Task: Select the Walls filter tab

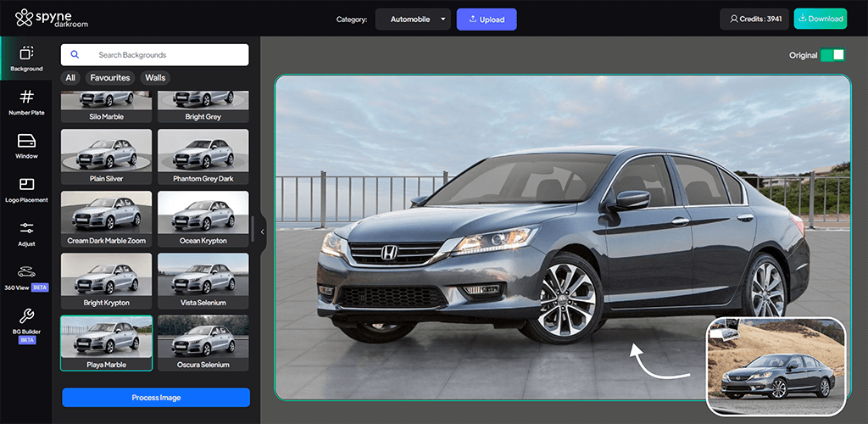Action: coord(156,78)
